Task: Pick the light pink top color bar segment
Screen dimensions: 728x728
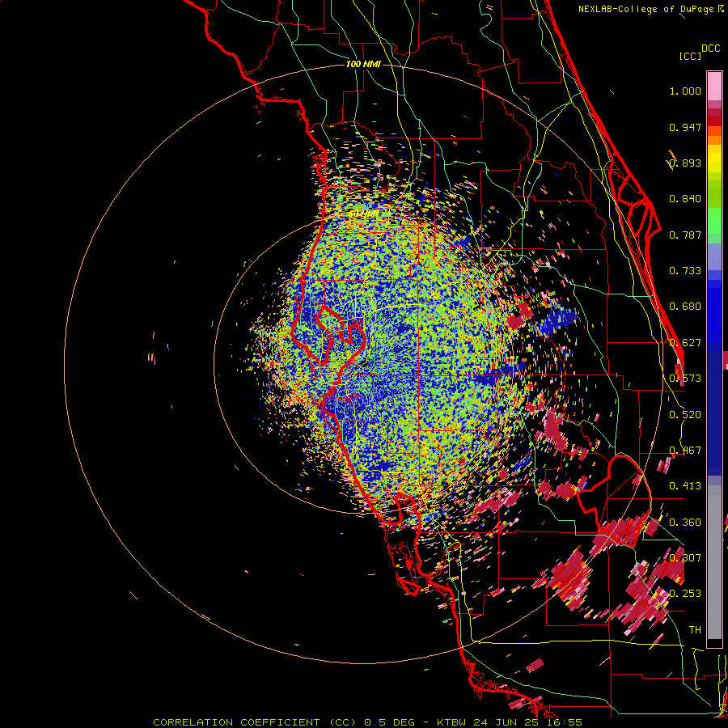Action: (714, 86)
